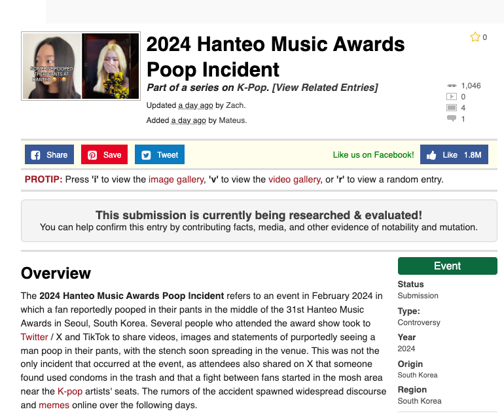Screen dimensions: 504x420
Task: Click the 'Submission' status value
Action: [418, 296]
